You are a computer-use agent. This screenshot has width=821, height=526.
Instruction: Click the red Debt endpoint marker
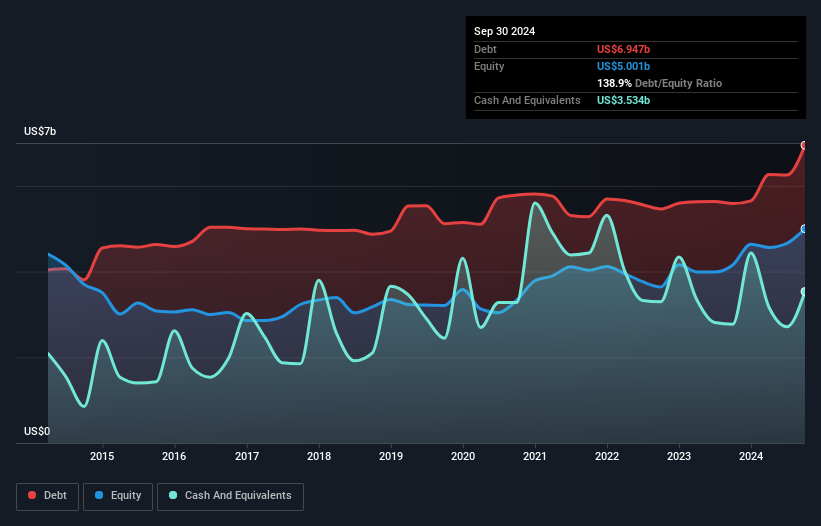pyautogui.click(x=804, y=146)
